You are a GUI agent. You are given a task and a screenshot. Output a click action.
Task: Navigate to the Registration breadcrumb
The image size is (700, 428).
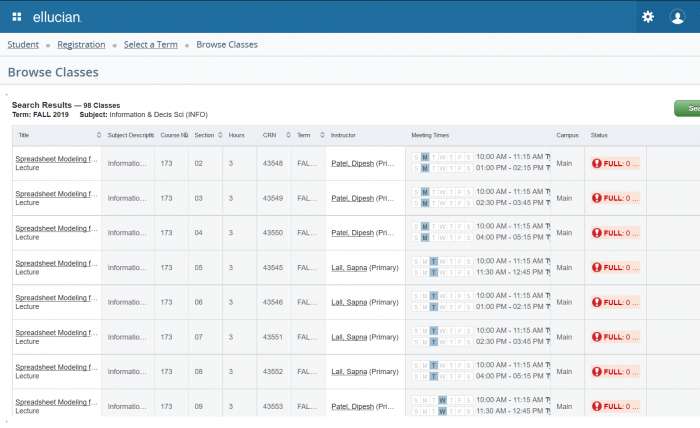81,45
